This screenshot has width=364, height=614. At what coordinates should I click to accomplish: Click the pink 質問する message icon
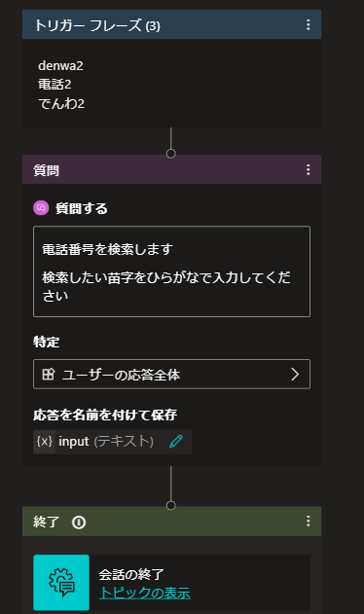(41, 208)
